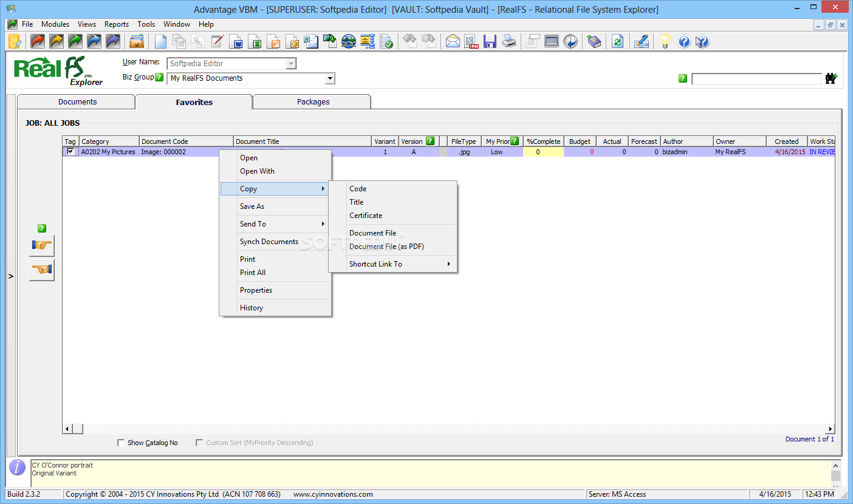Screen dimensions: 853x504
Task: Click the open envelope email icon
Action: click(x=453, y=41)
